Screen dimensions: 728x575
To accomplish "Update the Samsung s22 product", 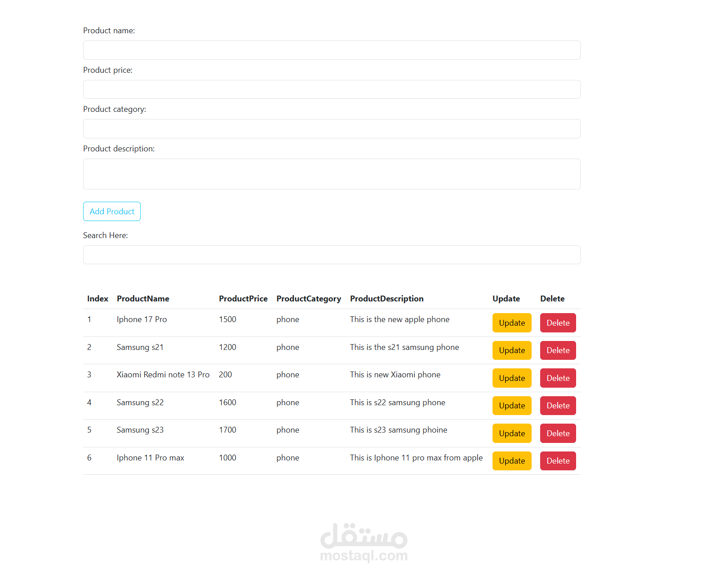I will coord(512,406).
